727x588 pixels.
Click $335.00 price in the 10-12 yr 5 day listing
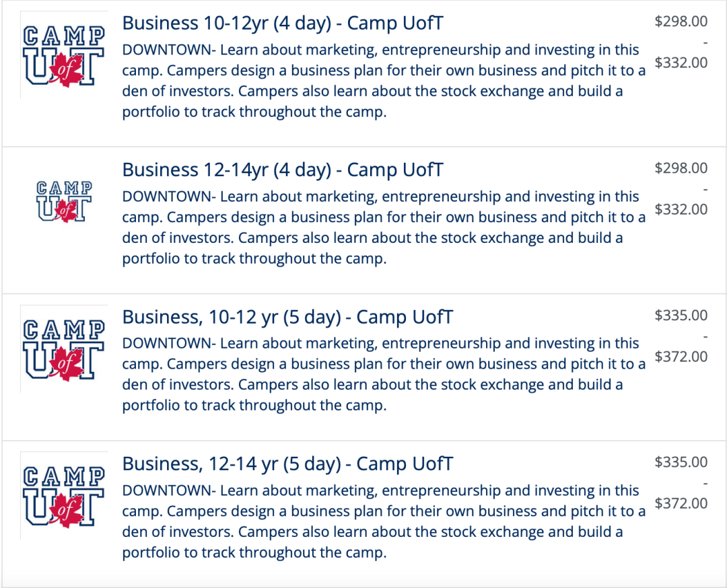pyautogui.click(x=681, y=316)
